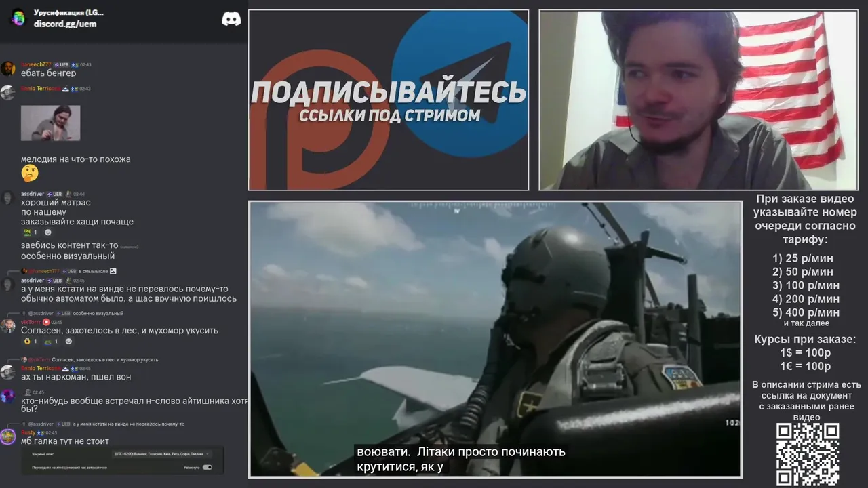This screenshot has width=868, height=488.
Task: Click the purple avatar by 'кто-нибудь вообще'
Action: tap(8, 396)
